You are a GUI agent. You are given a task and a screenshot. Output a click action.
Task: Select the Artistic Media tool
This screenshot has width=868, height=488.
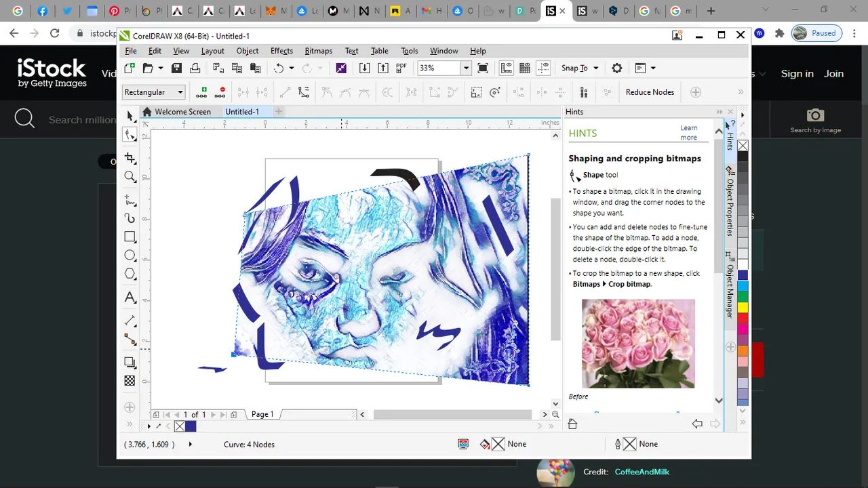[x=130, y=218]
